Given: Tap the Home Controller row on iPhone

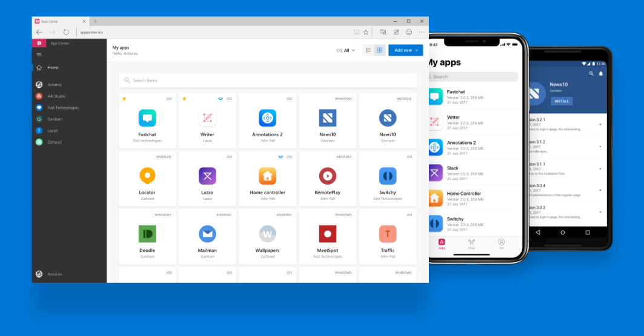Looking at the screenshot, I should tap(475, 198).
